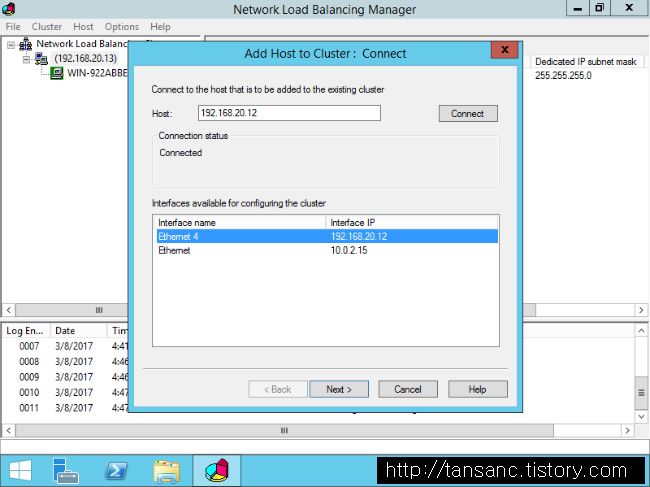Cancel the Add Host dialog
650x487 pixels.
408,389
